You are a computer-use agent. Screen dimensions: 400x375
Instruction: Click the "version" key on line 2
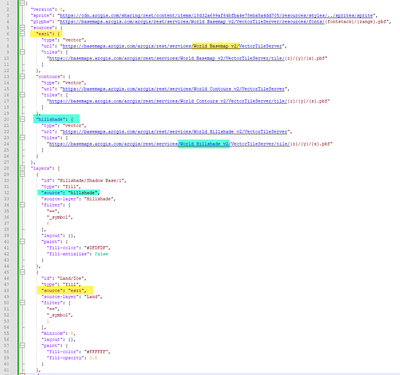point(42,9)
